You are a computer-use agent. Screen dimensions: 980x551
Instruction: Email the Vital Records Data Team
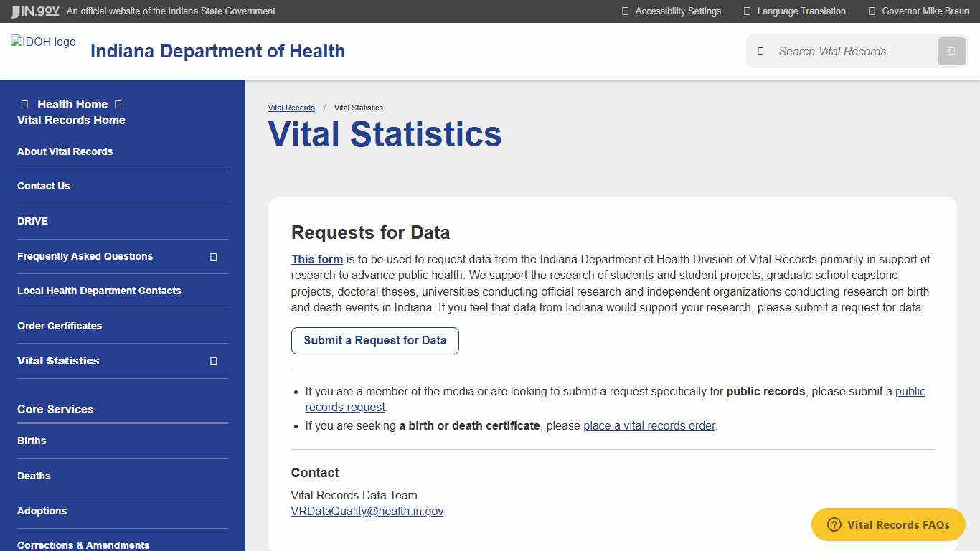pyautogui.click(x=367, y=511)
